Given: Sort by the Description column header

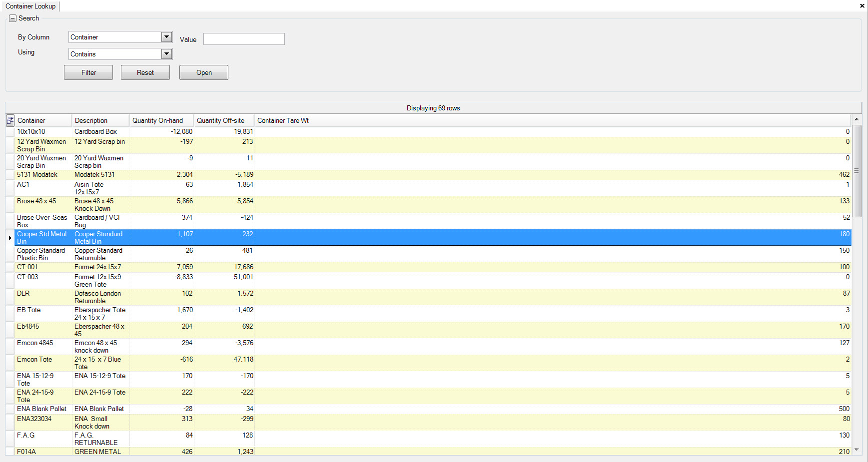Looking at the screenshot, I should pyautogui.click(x=101, y=120).
